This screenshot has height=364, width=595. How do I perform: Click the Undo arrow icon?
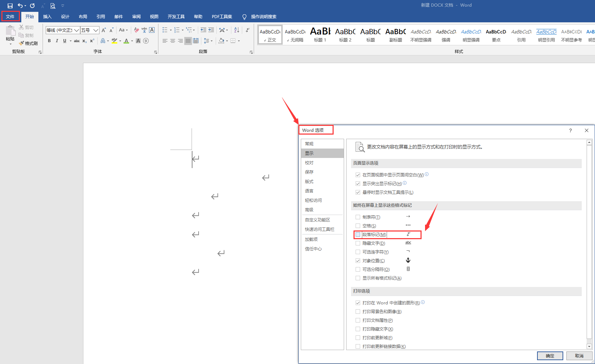20,6
